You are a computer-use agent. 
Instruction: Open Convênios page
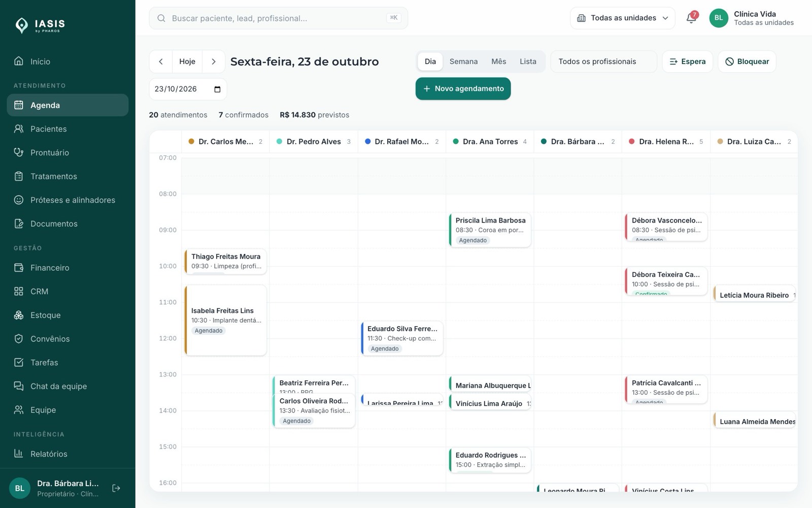tap(67, 339)
